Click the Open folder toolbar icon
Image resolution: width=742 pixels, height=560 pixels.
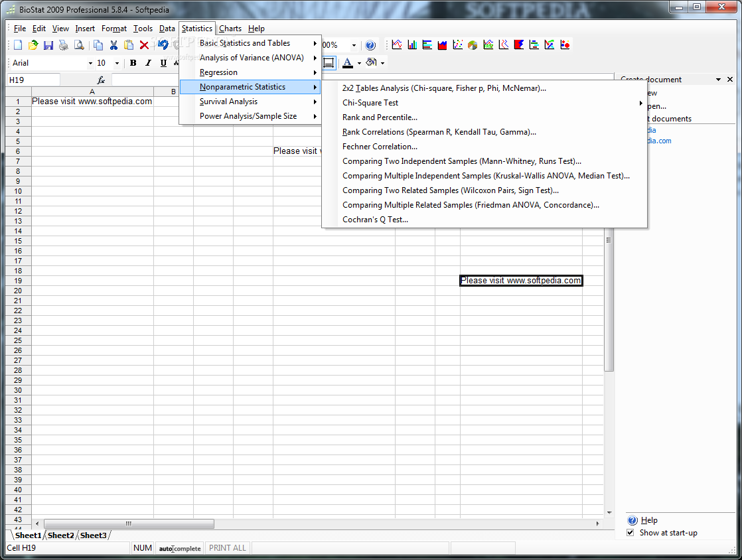[33, 45]
